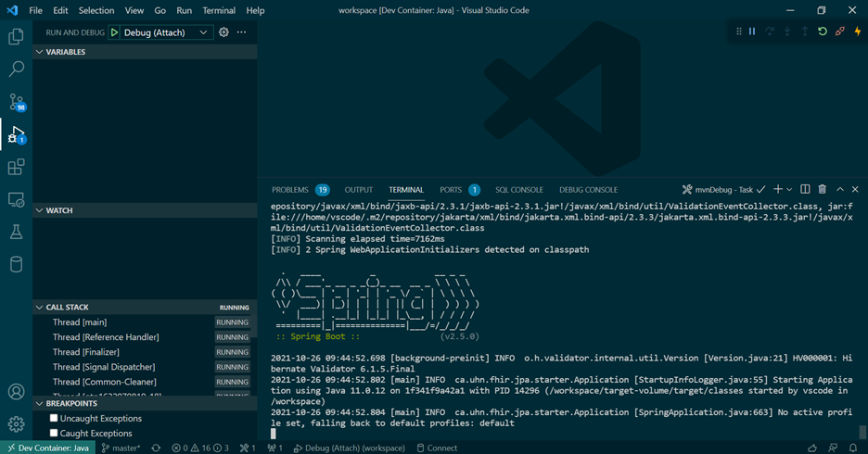The height and width of the screenshot is (454, 868).
Task: Switch to the PORTS tab
Action: tap(459, 190)
